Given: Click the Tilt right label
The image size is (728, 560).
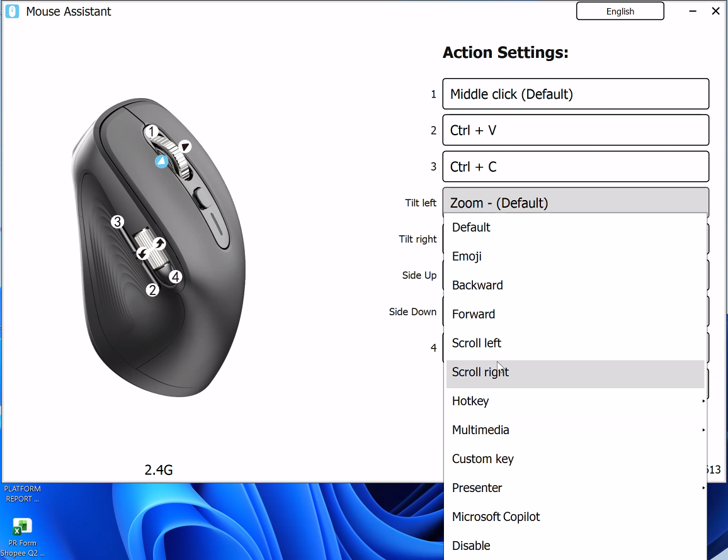Looking at the screenshot, I should tap(418, 239).
